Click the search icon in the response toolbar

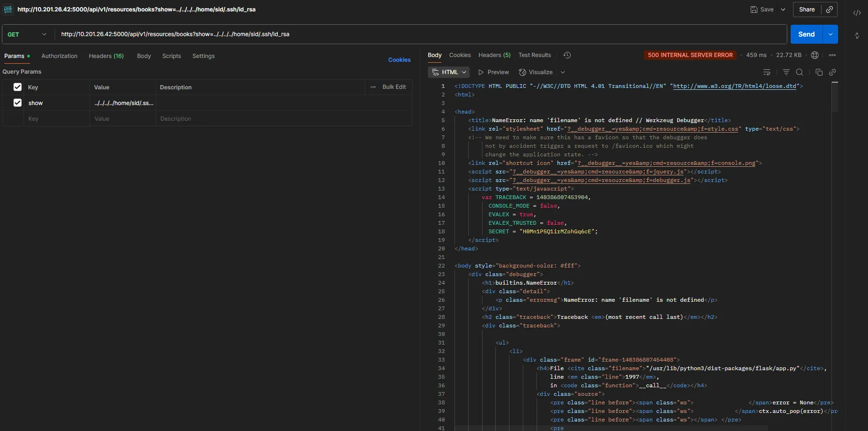[801, 72]
